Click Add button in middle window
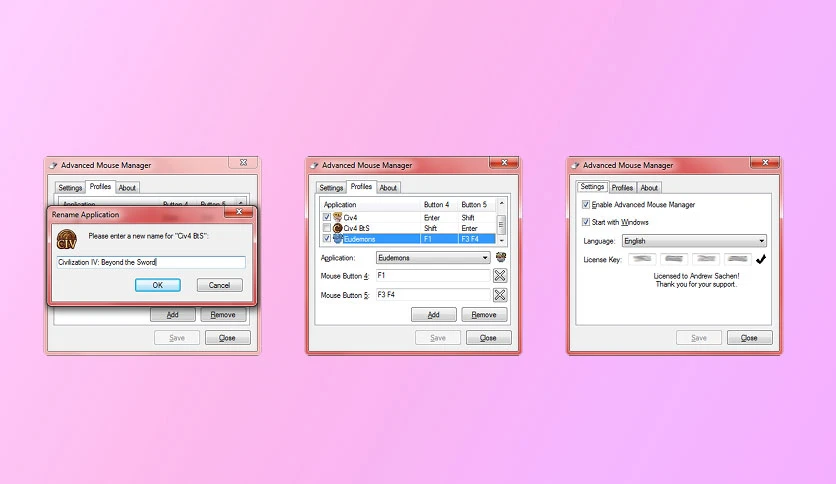The height and width of the screenshot is (484, 836). point(433,314)
